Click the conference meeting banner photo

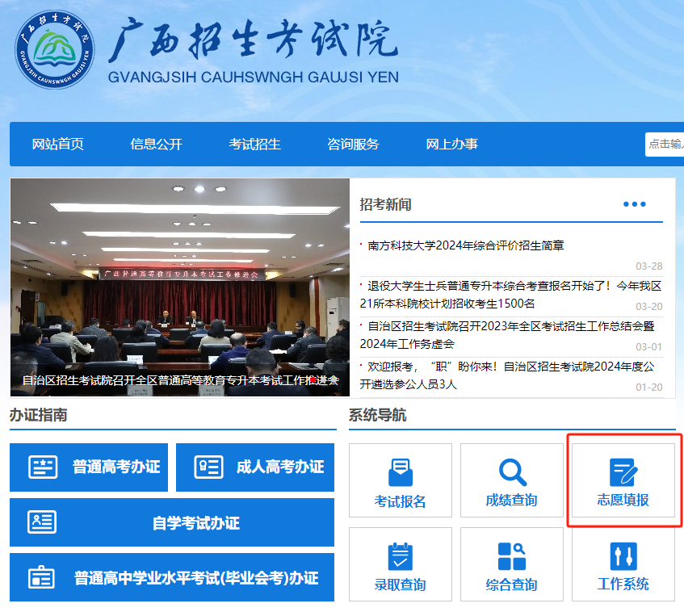(179, 287)
